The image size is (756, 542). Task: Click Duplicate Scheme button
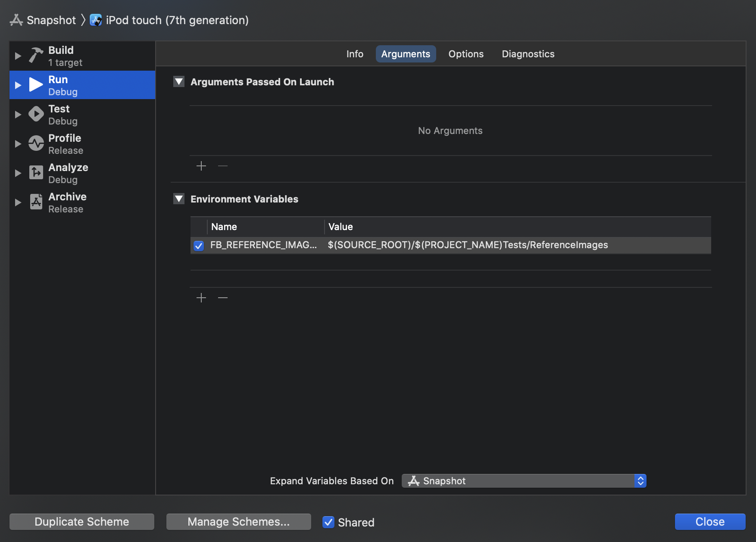[x=82, y=522]
